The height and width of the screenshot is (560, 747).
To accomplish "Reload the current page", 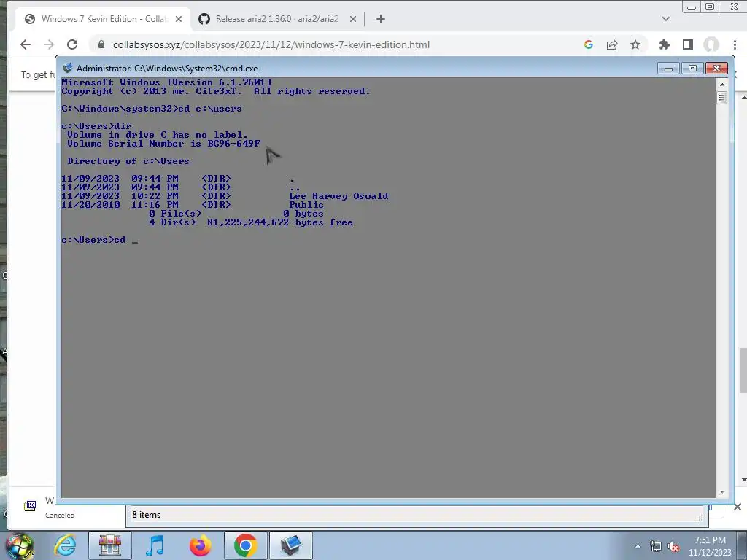I will [72, 44].
